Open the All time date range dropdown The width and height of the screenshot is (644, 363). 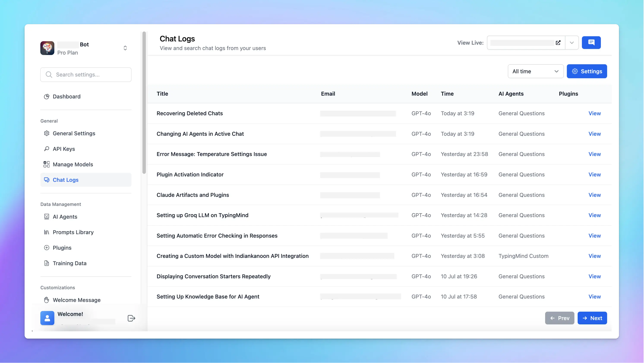point(535,71)
